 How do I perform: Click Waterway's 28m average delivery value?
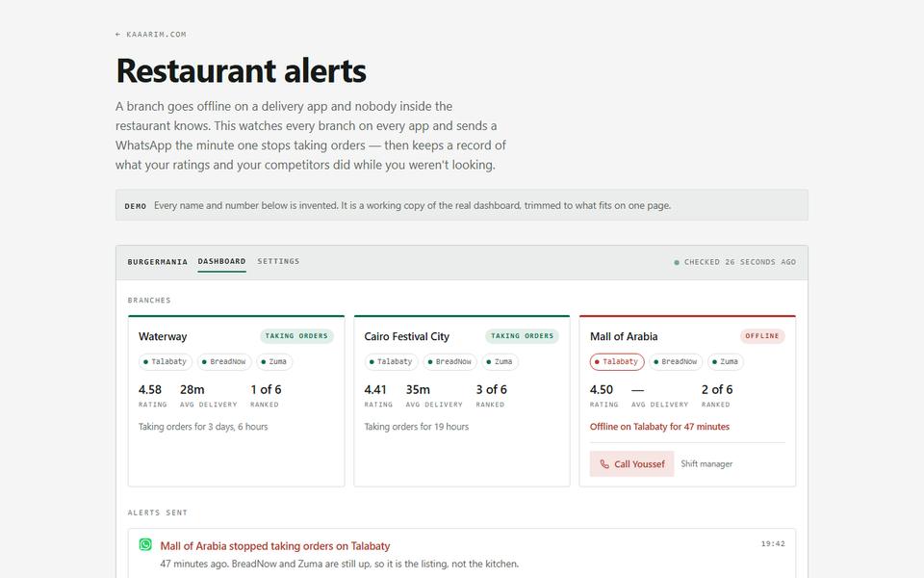pos(192,390)
